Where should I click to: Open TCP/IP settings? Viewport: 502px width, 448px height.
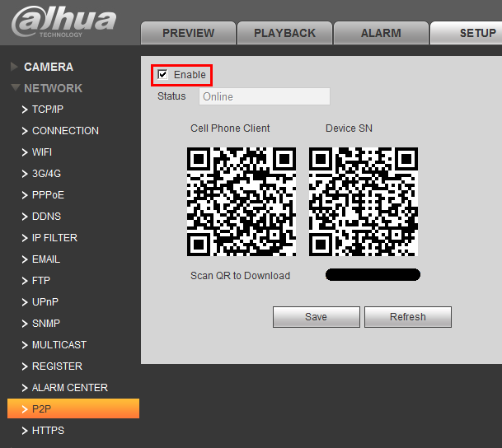48,110
